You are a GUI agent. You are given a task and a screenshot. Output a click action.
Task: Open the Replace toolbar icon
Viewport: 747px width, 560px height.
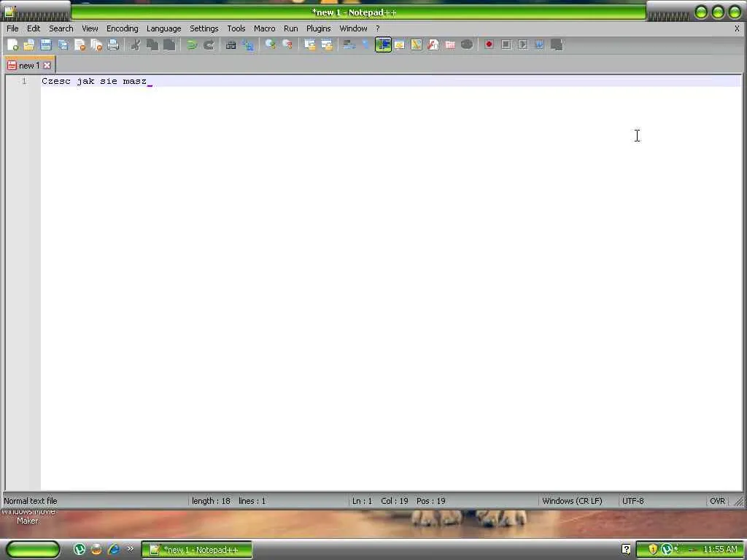tap(248, 44)
